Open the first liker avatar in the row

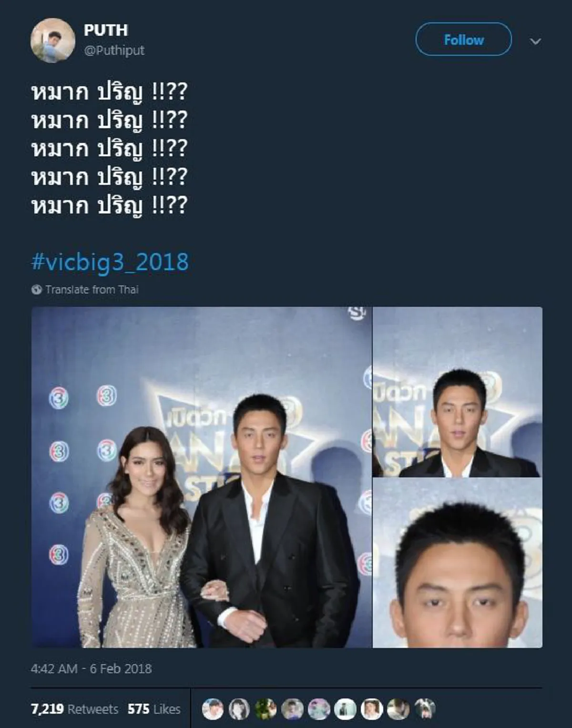(x=213, y=709)
